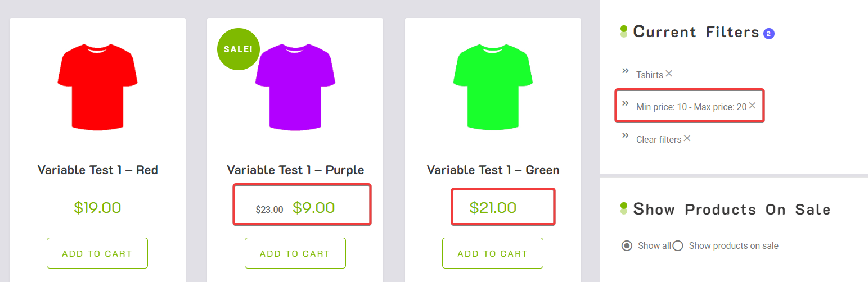Click the double-chevron icon beside Tshirts

point(625,71)
